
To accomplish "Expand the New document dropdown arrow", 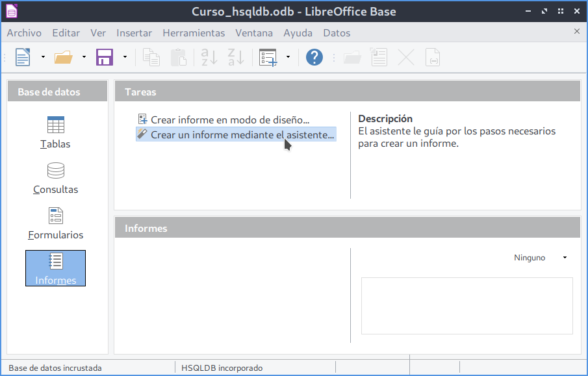I will (43, 57).
